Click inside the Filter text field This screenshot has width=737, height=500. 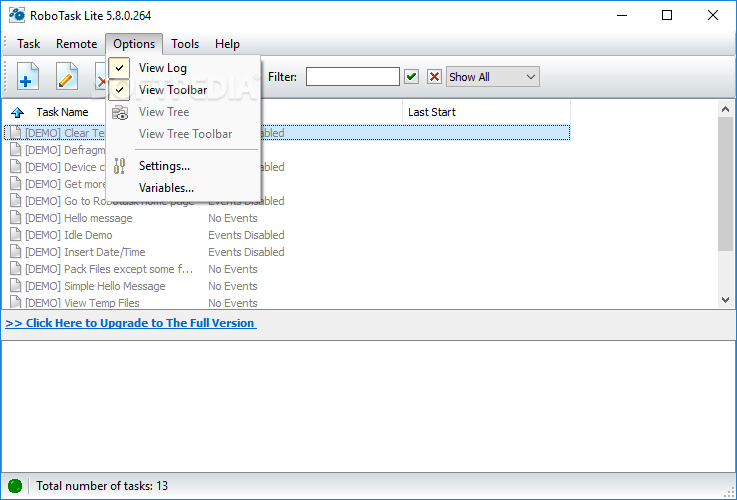(353, 77)
